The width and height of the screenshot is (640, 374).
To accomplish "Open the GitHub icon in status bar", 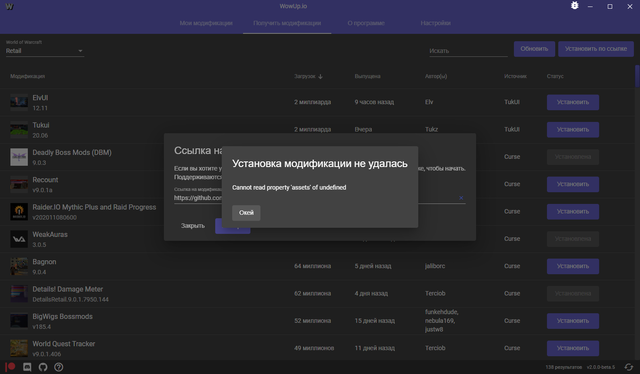I will click(x=43, y=367).
